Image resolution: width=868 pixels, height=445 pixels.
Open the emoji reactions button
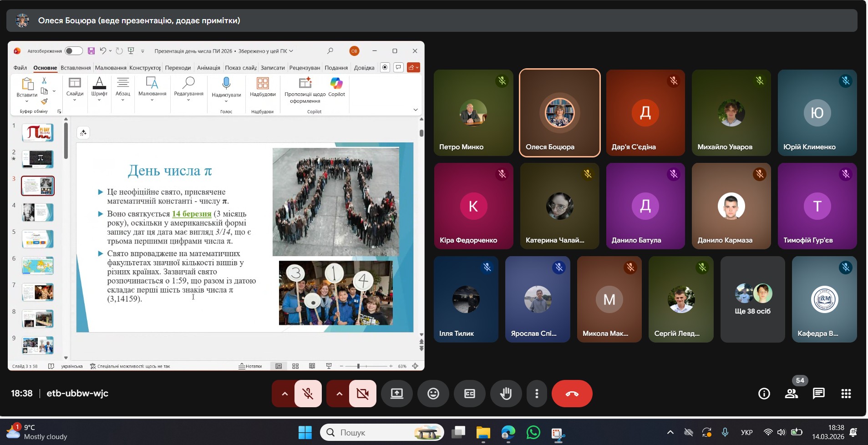point(433,394)
